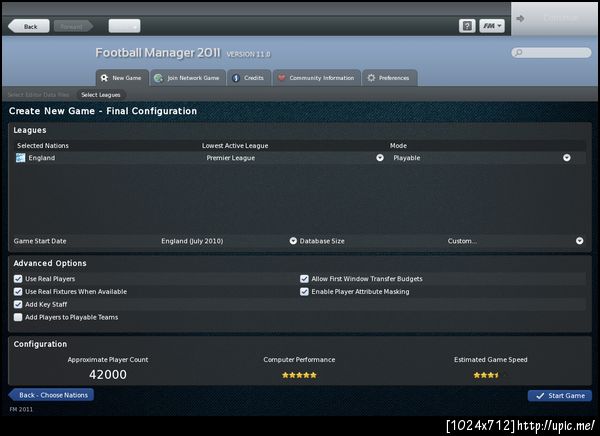Click the Credits info icon

click(x=236, y=78)
